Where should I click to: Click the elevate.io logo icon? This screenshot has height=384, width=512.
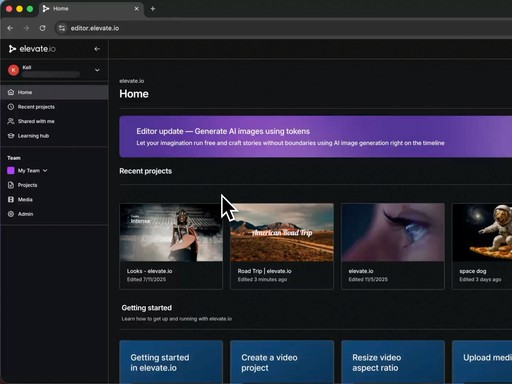click(12, 49)
